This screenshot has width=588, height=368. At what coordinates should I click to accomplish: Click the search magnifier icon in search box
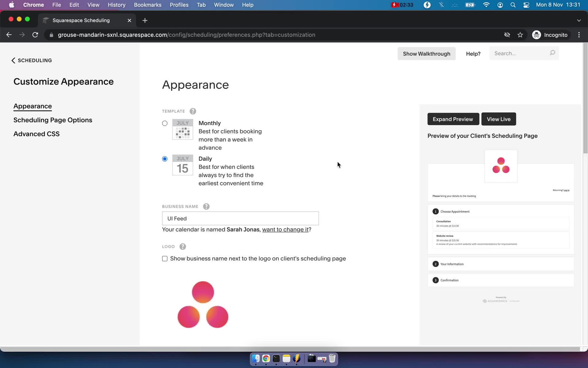[552, 53]
